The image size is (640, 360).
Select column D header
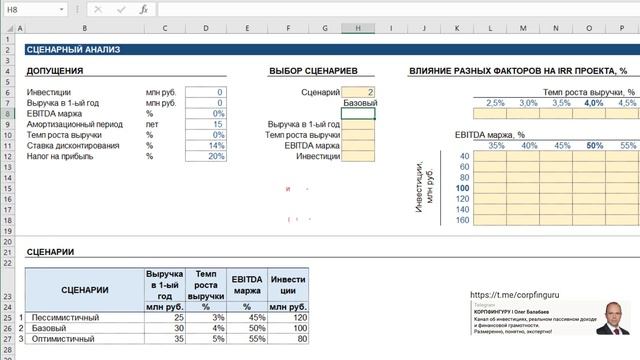coord(206,29)
